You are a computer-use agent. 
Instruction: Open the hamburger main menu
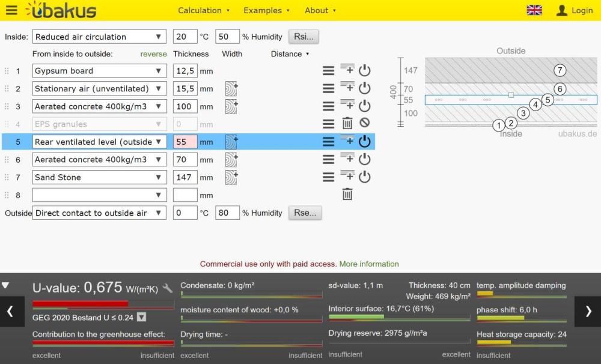click(11, 10)
